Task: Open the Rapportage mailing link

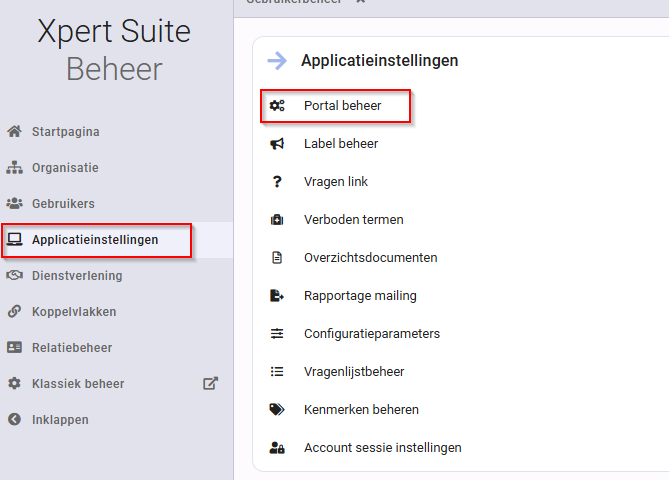Action: pos(361,295)
